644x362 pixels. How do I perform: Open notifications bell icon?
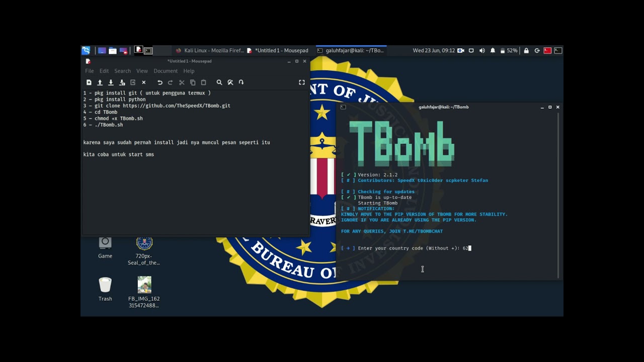[493, 51]
